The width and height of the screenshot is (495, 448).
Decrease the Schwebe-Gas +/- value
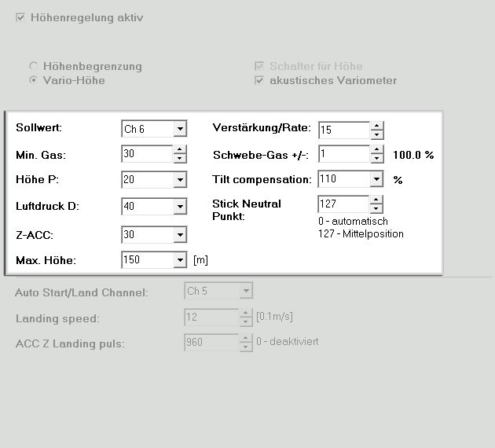coord(376,158)
